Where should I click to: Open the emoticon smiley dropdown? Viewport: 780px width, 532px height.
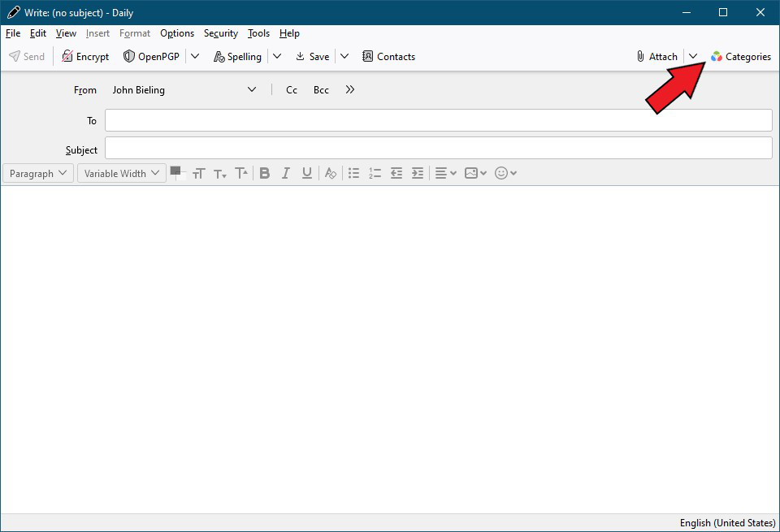pyautogui.click(x=505, y=173)
